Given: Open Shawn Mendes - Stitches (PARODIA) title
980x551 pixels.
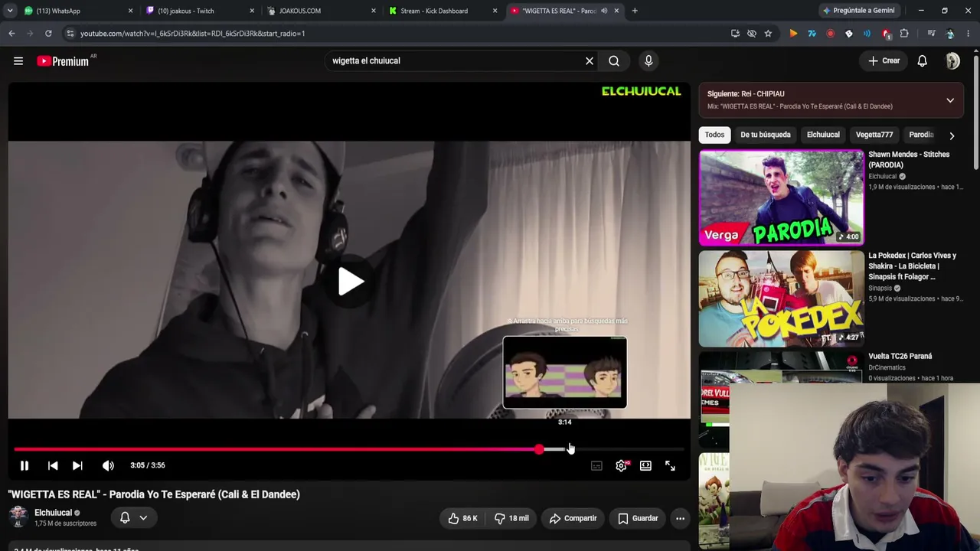Looking at the screenshot, I should coord(909,159).
